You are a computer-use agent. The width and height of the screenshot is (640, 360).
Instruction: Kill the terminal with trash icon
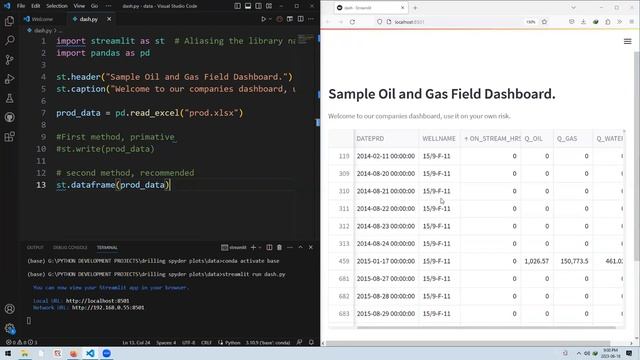click(x=279, y=247)
